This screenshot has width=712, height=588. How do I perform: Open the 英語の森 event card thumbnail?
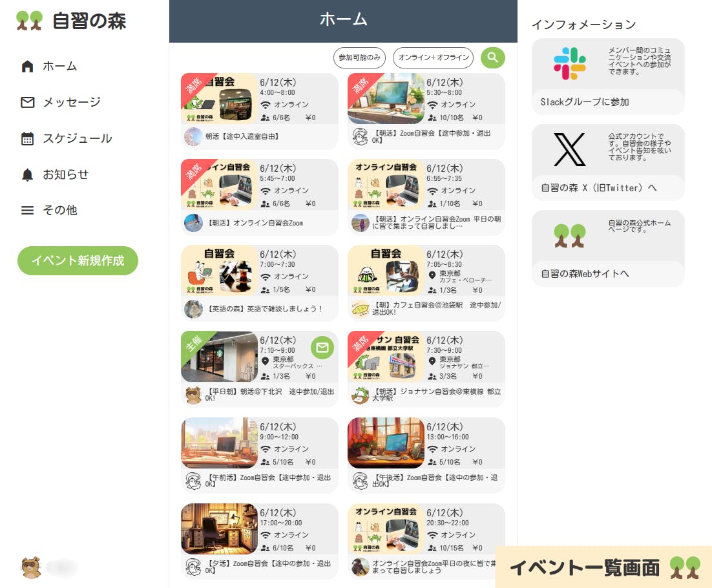(x=220, y=271)
